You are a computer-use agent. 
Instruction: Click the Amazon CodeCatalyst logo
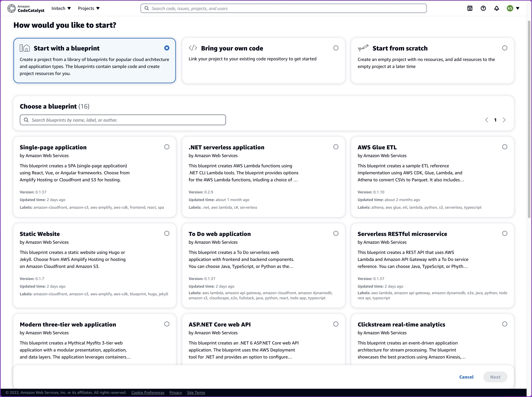(x=26, y=8)
